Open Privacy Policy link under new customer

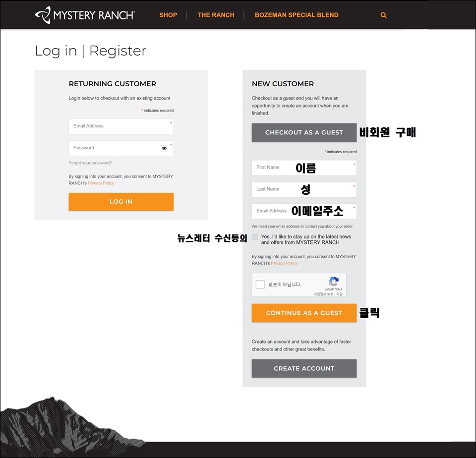coord(284,263)
